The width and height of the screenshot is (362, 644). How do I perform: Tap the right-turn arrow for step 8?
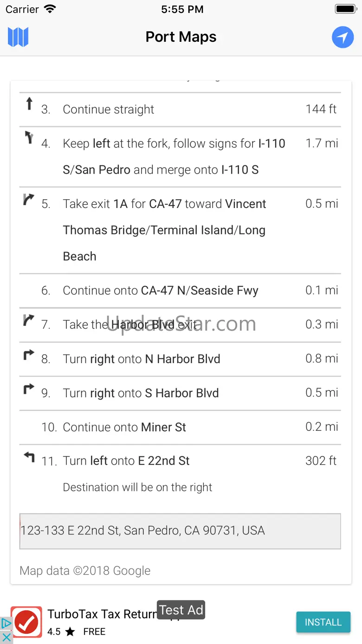[x=29, y=355]
